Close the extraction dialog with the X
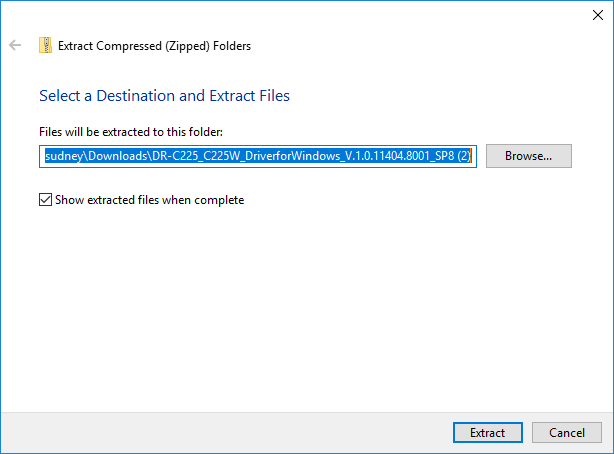 click(x=598, y=15)
